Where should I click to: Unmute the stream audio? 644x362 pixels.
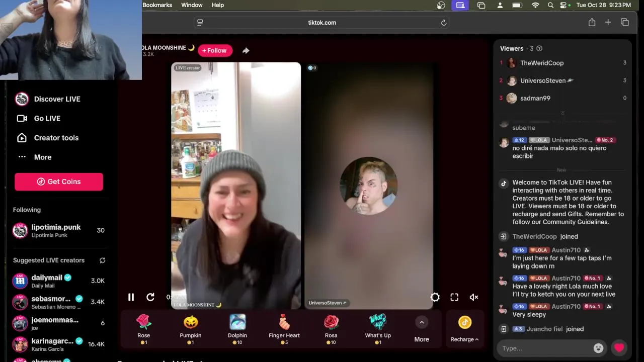click(473, 297)
